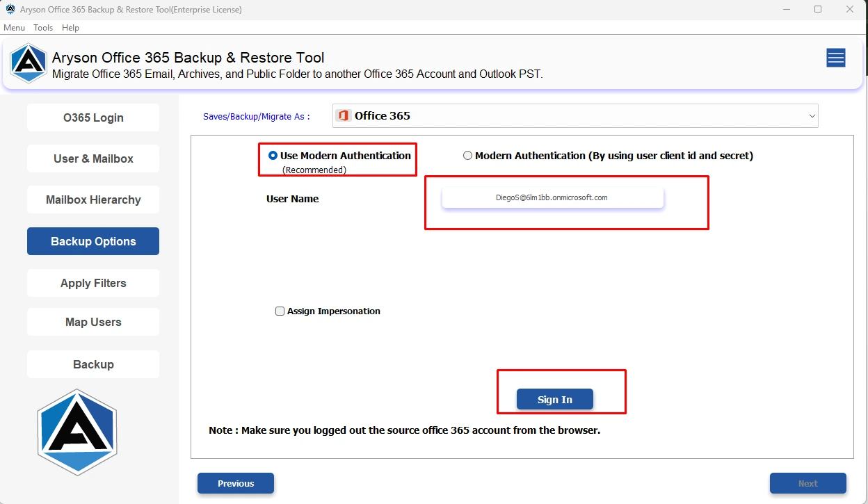
Task: Click the Aryson title bar app icon
Action: point(10,10)
